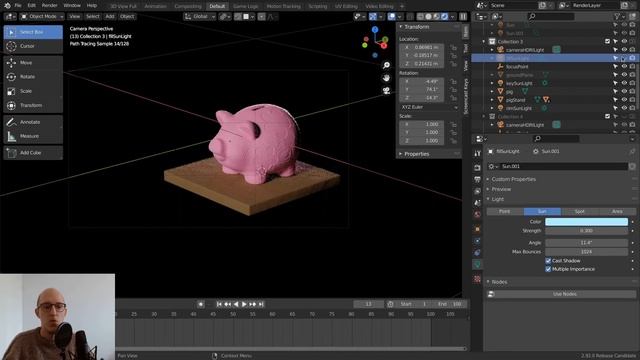The image size is (640, 360).
Task: Select the Transform tool
Action: [x=33, y=105]
